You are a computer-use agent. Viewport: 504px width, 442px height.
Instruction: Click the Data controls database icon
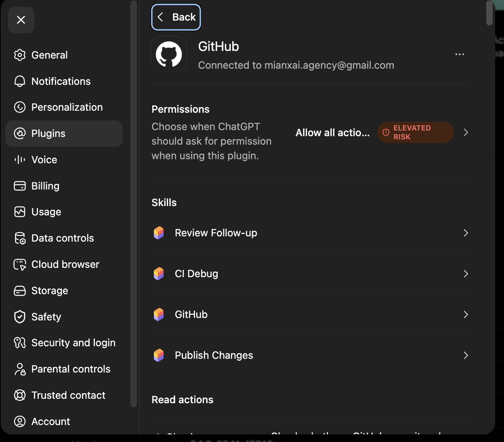point(20,238)
